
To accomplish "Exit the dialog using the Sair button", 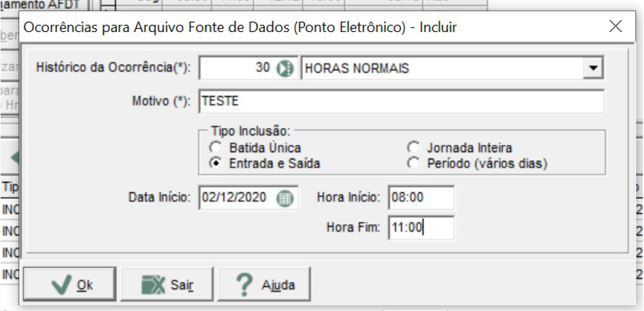I will click(x=167, y=285).
